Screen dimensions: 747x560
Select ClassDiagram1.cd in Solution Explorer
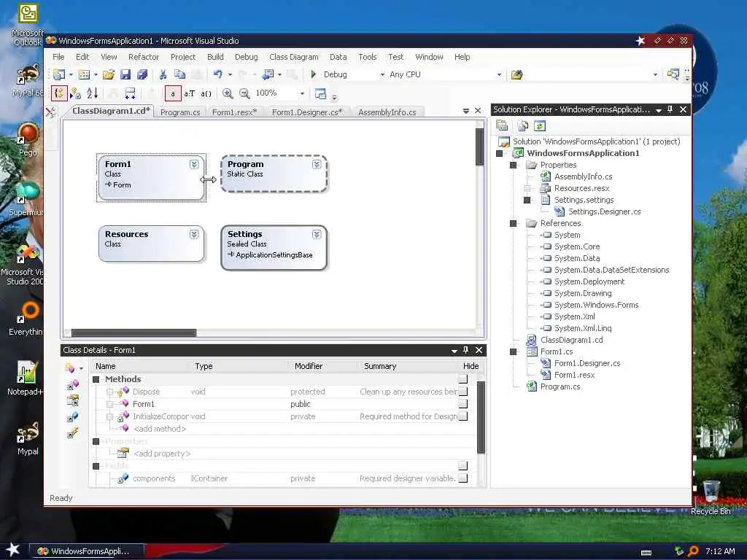point(571,340)
